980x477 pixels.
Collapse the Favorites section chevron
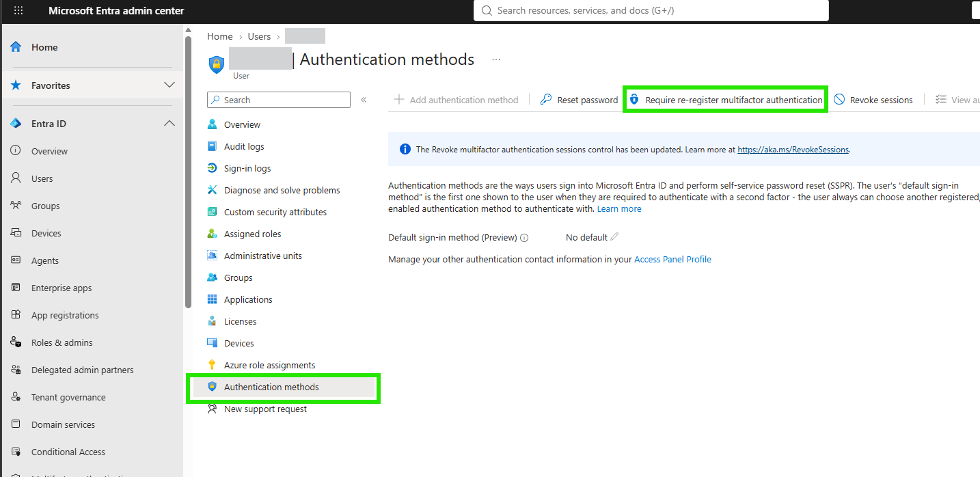[169, 85]
